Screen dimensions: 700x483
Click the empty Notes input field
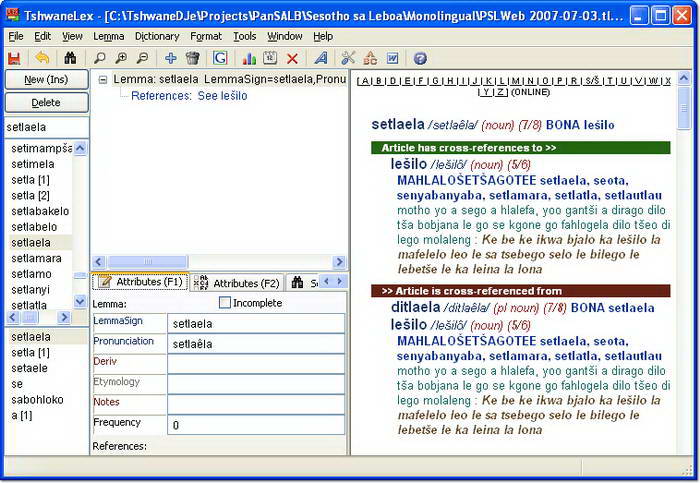[256, 404]
